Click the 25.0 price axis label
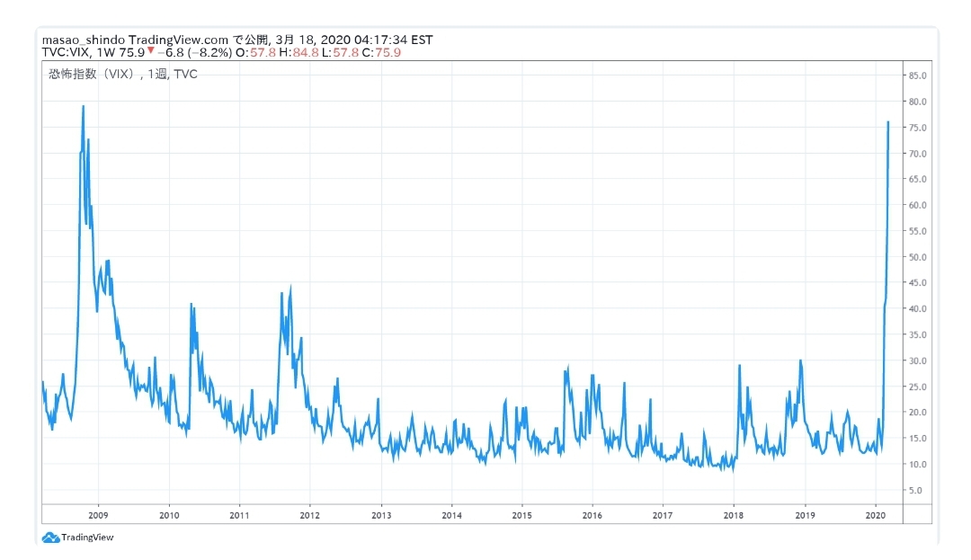Image resolution: width=971 pixels, height=560 pixels. coord(917,387)
